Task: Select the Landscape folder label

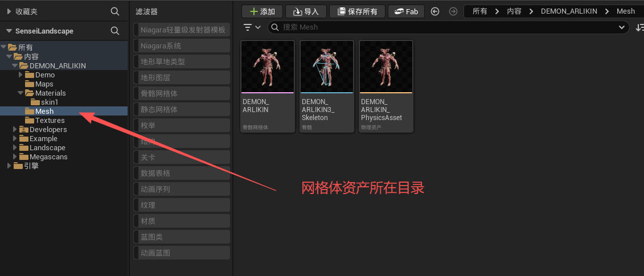Action: pyautogui.click(x=47, y=147)
